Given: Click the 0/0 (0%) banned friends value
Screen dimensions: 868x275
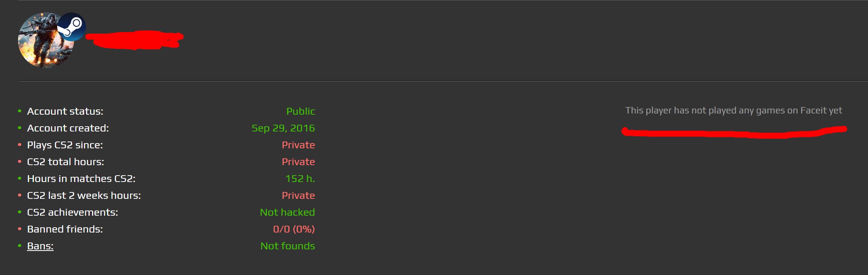Looking at the screenshot, I should 294,229.
